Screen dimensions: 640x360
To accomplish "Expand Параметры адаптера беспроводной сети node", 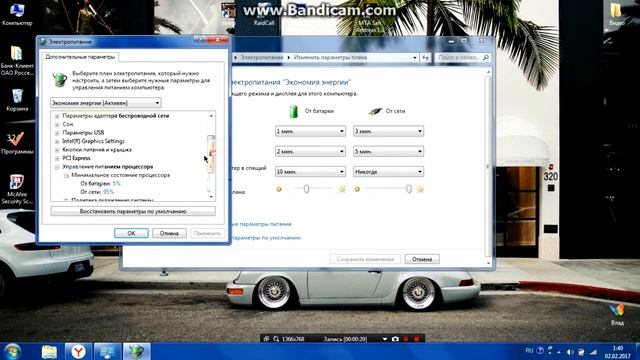I will point(57,116).
